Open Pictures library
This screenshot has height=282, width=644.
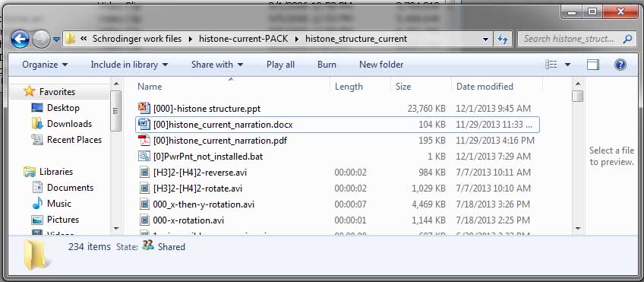tap(63, 220)
